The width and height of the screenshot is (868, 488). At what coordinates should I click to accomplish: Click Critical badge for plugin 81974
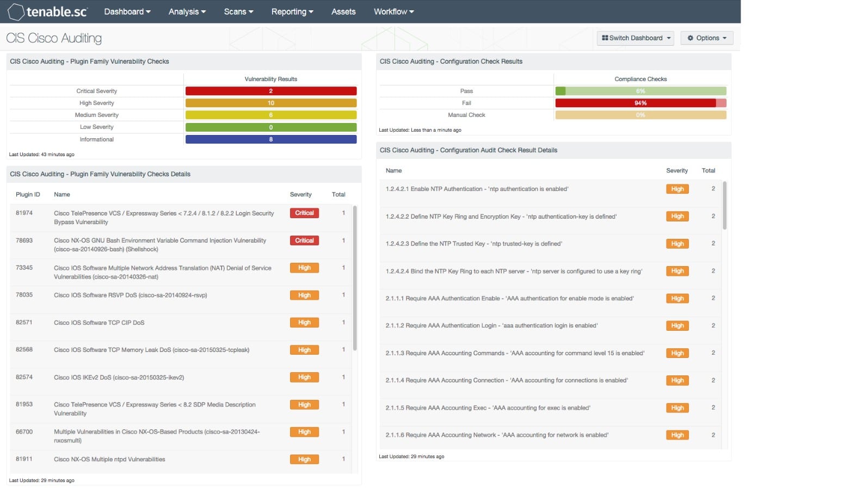point(304,213)
